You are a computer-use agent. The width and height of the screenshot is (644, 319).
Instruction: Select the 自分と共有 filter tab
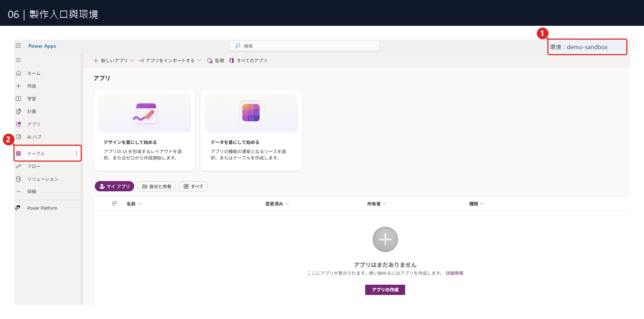coord(156,186)
